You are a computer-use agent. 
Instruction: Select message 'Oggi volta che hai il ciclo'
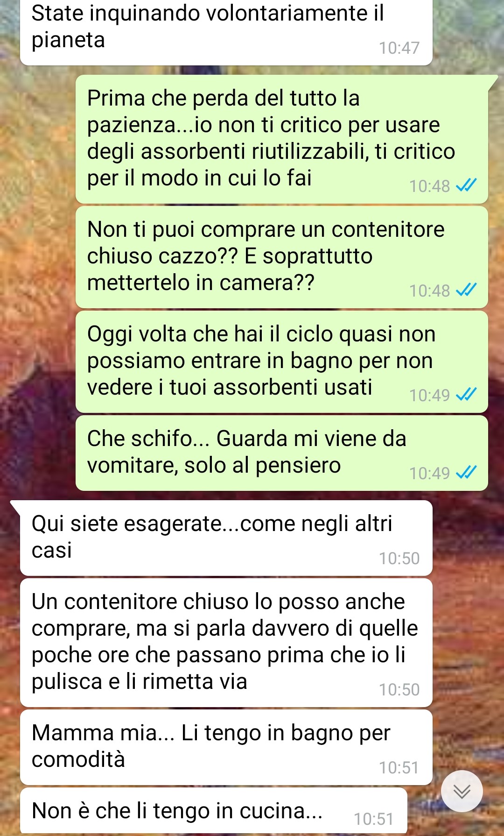point(282,361)
